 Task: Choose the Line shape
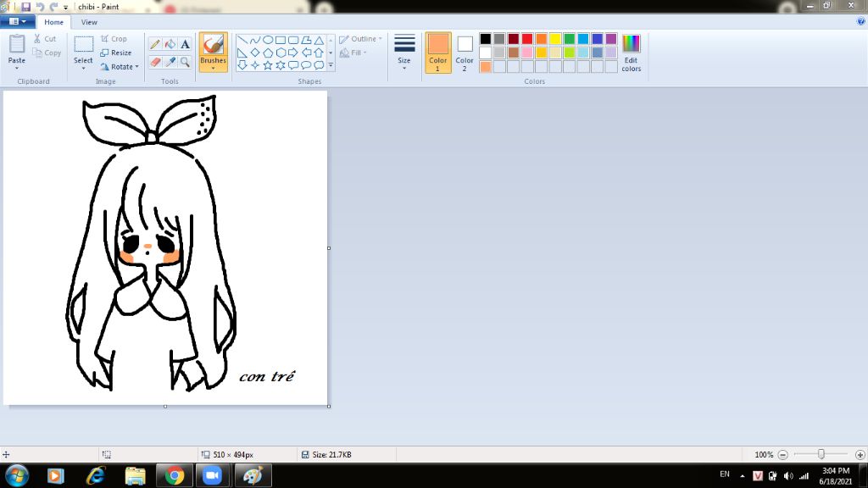pos(242,41)
